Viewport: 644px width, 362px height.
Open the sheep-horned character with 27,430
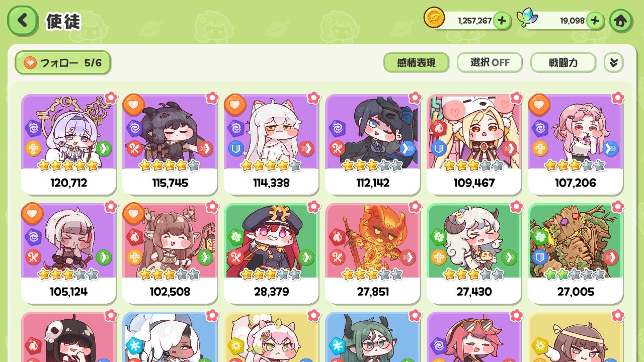click(x=474, y=253)
